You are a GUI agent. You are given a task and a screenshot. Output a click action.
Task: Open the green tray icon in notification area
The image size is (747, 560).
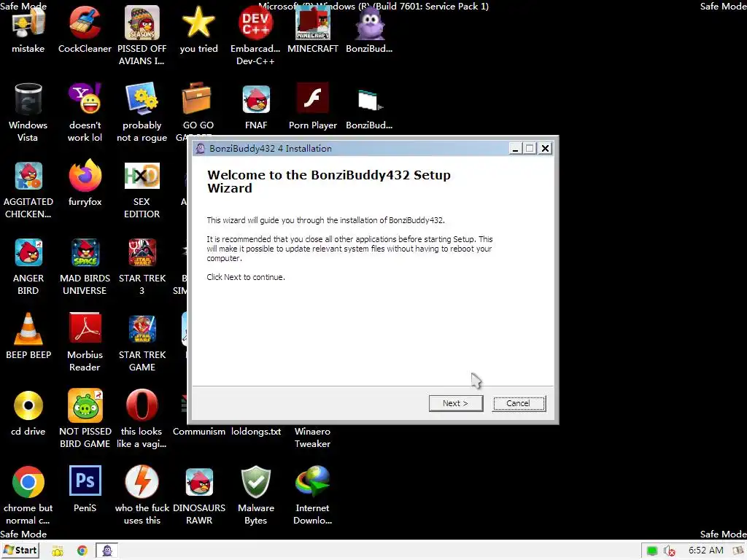[x=651, y=551]
